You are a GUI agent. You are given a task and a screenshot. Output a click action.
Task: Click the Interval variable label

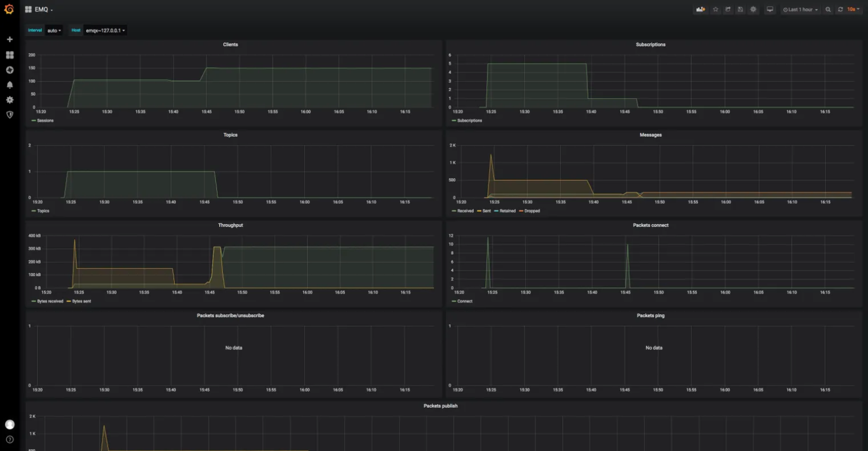(x=35, y=30)
